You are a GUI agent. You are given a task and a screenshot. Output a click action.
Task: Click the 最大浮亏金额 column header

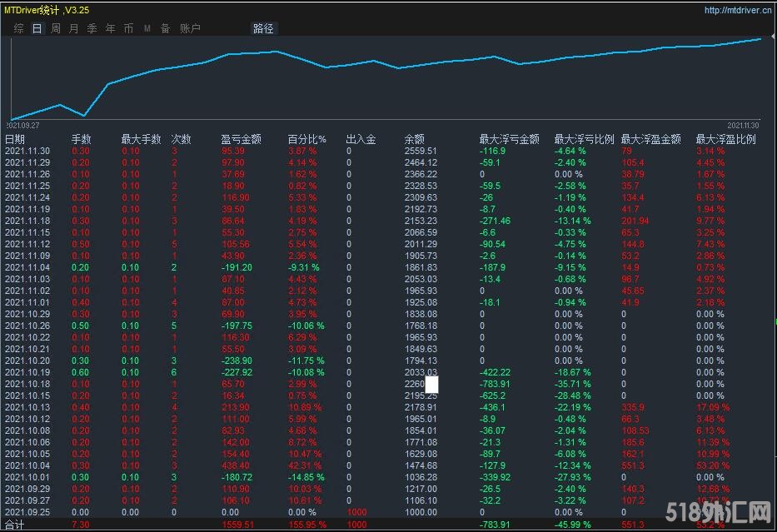[x=509, y=139]
